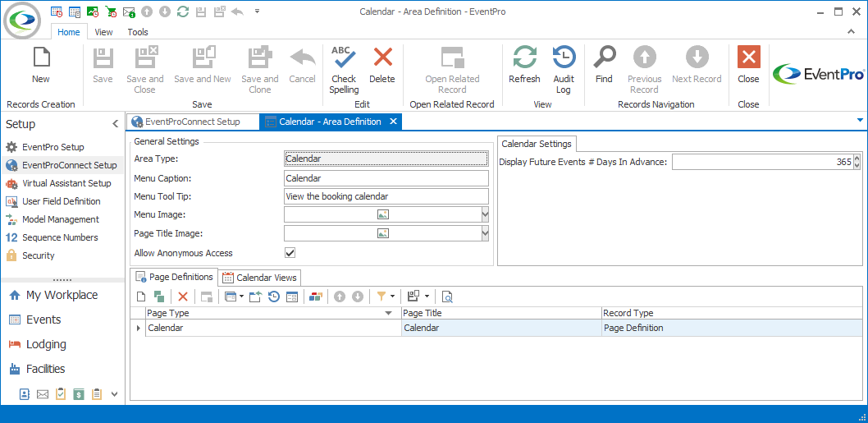868x423 pixels.
Task: Switch to the Tools ribbon tab
Action: (138, 32)
